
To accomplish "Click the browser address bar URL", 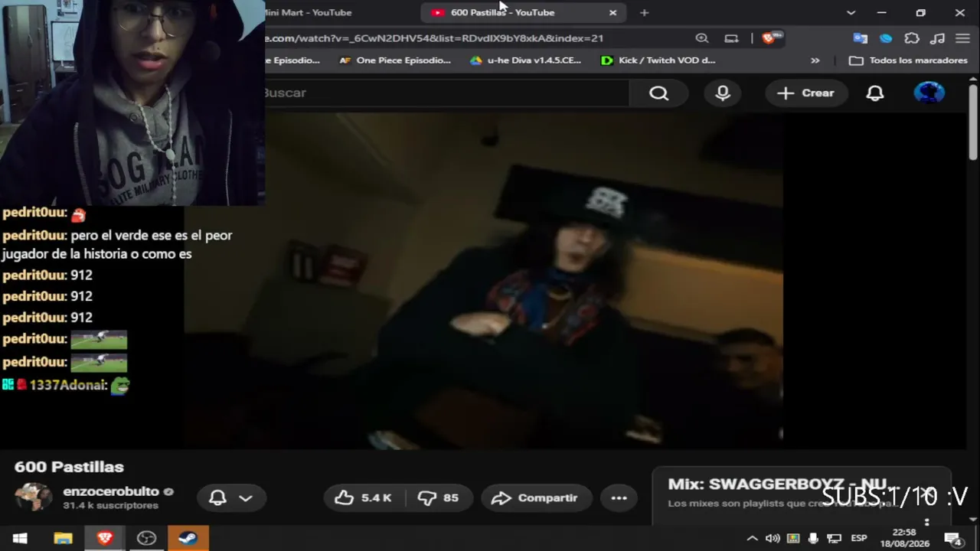I will [x=435, y=38].
